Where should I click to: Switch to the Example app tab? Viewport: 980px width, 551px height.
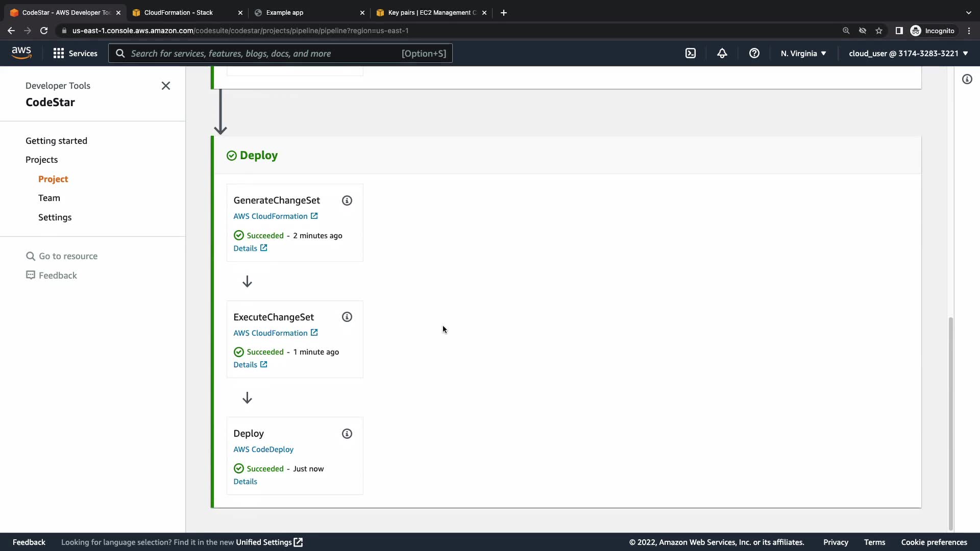click(284, 13)
